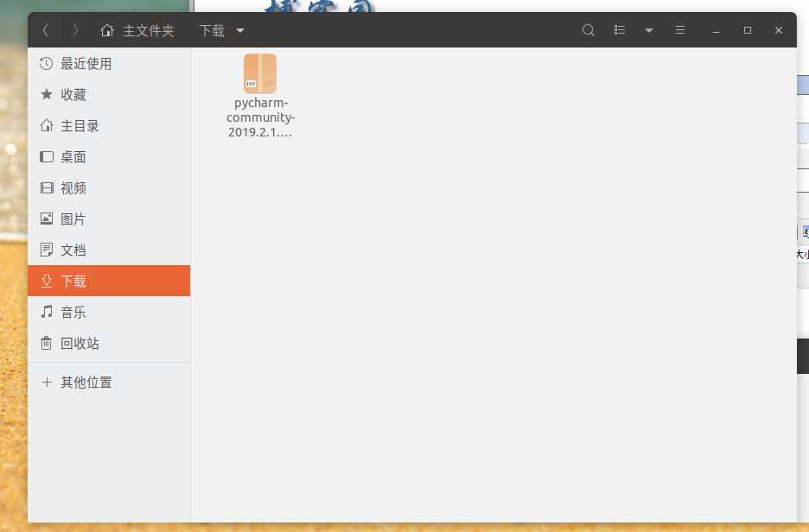Viewport: 809px width, 532px height.
Task: Click the star icon beside 收藏
Action: click(47, 94)
